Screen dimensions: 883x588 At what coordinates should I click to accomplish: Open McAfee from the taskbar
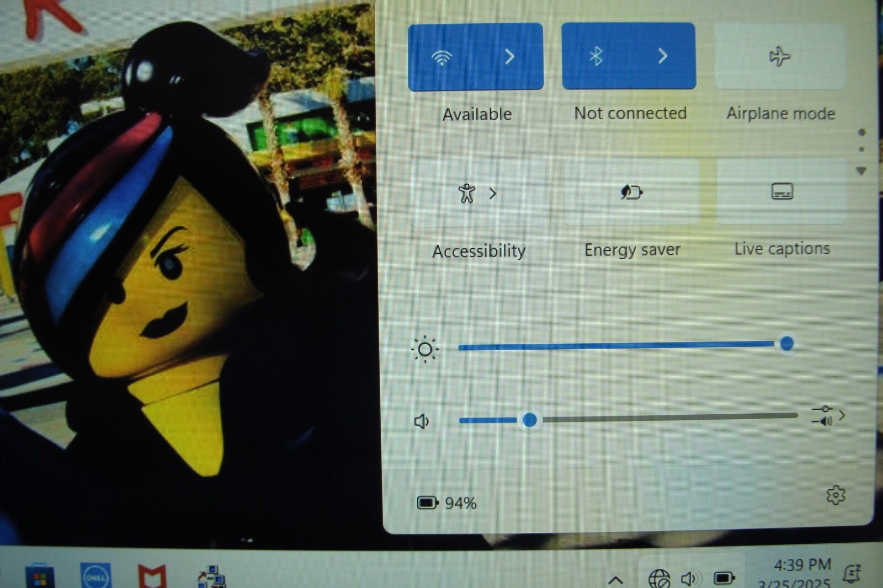pos(152,577)
